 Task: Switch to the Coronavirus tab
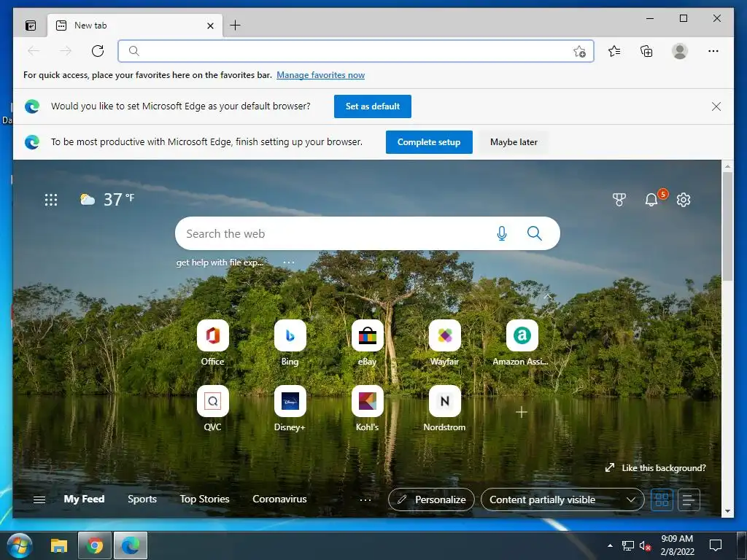tap(279, 499)
